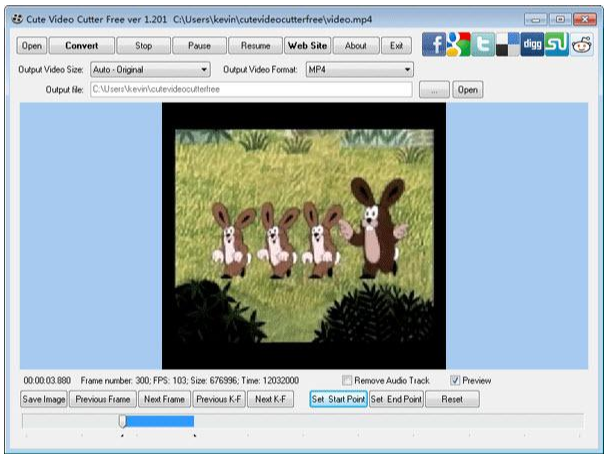Click the StumbleUpon icon
Image resolution: width=608 pixels, height=457 pixels.
point(557,45)
